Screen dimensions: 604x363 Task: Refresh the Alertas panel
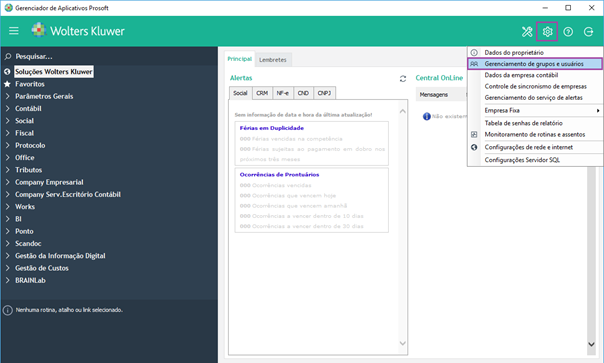pyautogui.click(x=403, y=79)
